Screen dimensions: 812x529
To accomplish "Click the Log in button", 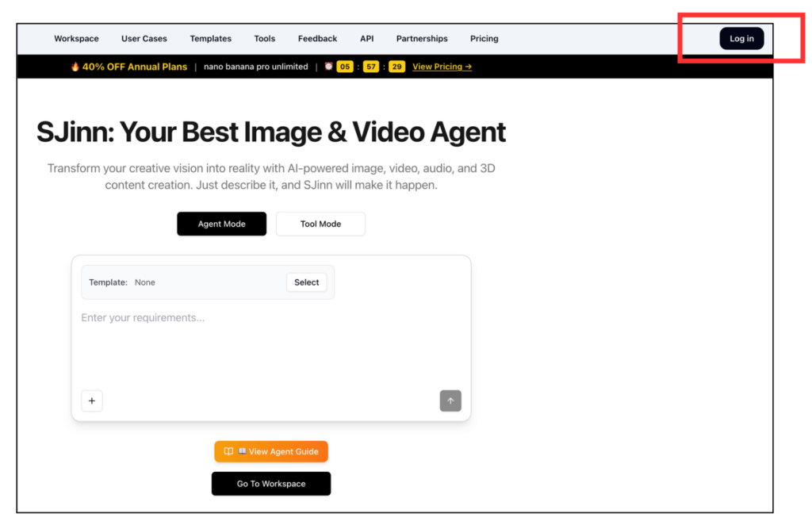I will 741,39.
